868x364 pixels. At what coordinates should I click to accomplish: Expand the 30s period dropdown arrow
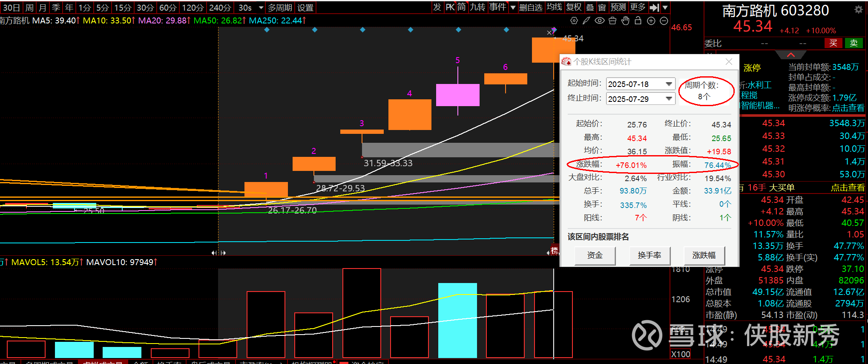(x=261, y=8)
